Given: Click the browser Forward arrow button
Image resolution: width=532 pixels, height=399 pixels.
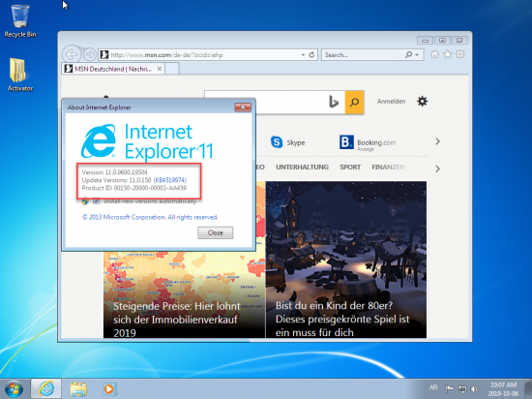Looking at the screenshot, I should (x=89, y=54).
